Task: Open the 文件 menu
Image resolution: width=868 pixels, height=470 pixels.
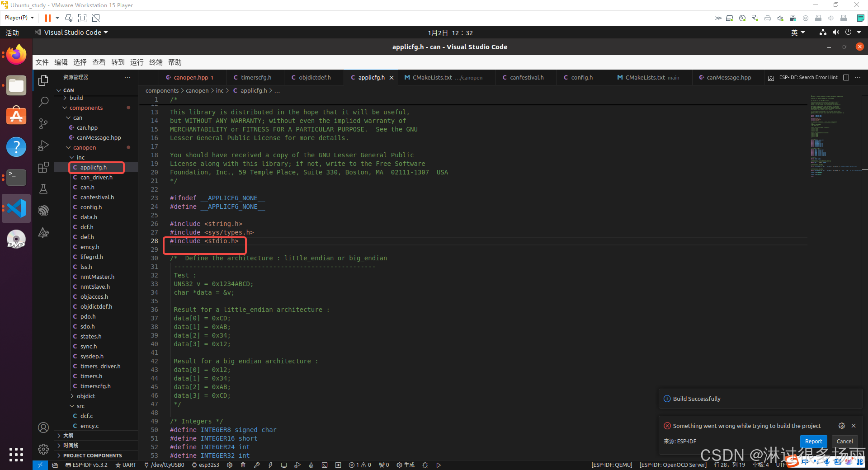Action: pyautogui.click(x=42, y=62)
